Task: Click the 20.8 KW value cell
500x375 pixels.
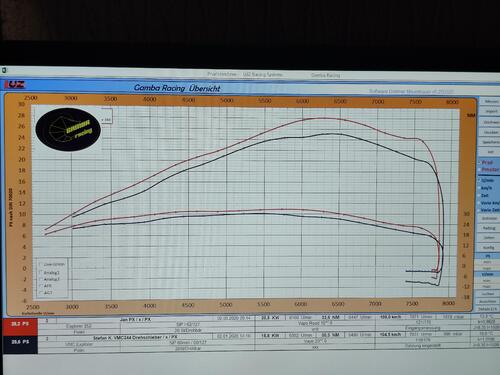Action: pyautogui.click(x=270, y=318)
